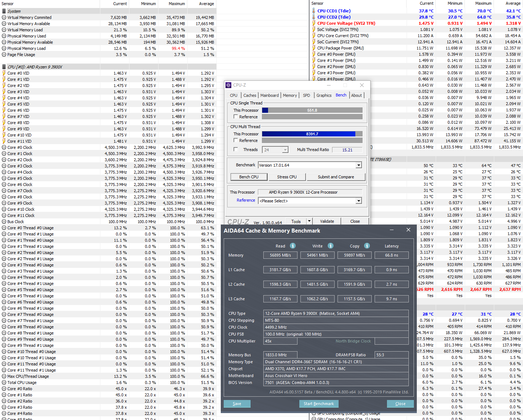523x420 pixels.
Task: Click the single thread score bar showing 551.8
Action: pyautogui.click(x=312, y=110)
